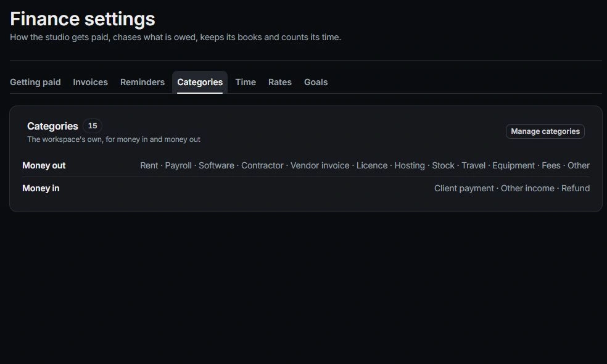The height and width of the screenshot is (364, 607).
Task: Click the Other category in Money out
Action: pyautogui.click(x=579, y=165)
